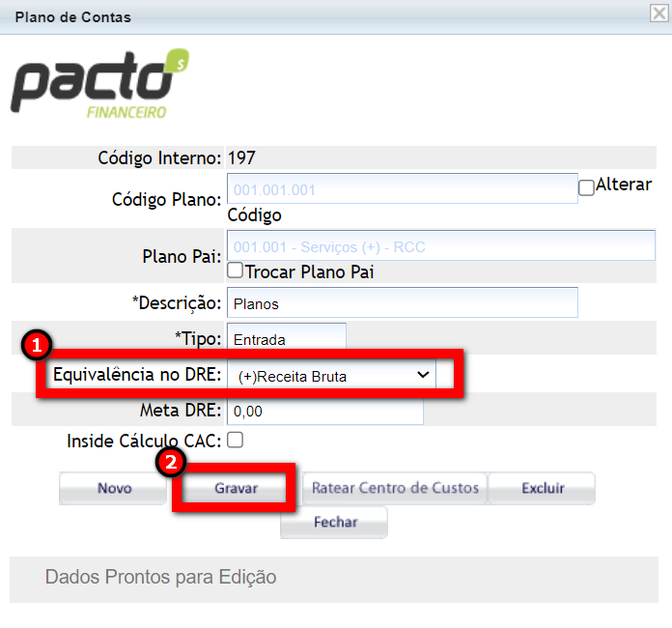
Task: Delete the account using Excluir
Action: (x=542, y=488)
